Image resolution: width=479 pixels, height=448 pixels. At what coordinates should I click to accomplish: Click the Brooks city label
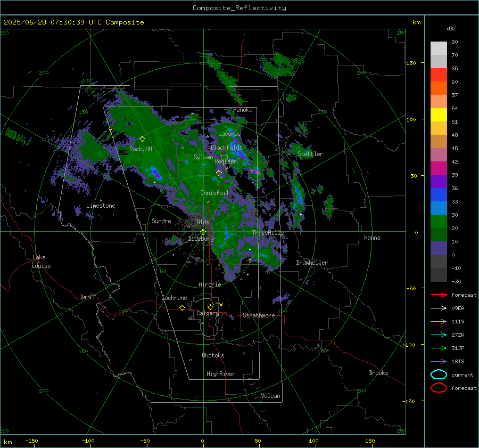point(378,373)
